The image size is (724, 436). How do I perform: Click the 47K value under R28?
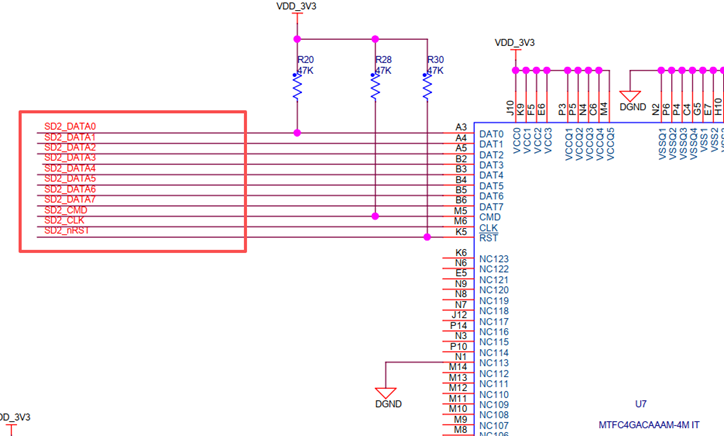click(x=383, y=71)
